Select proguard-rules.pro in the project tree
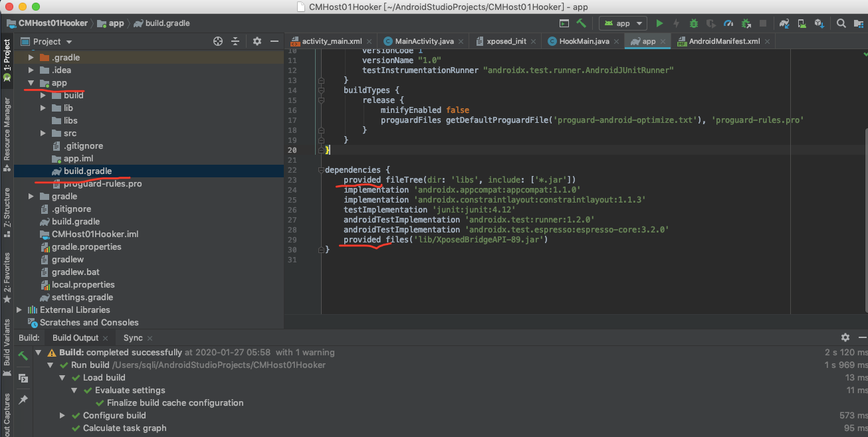The image size is (868, 437). [102, 184]
